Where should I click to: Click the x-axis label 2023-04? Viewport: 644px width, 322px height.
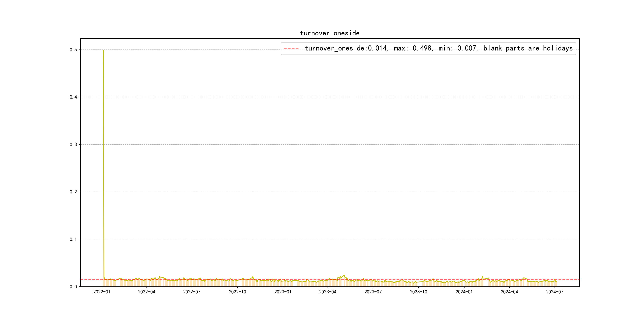pyautogui.click(x=328, y=292)
